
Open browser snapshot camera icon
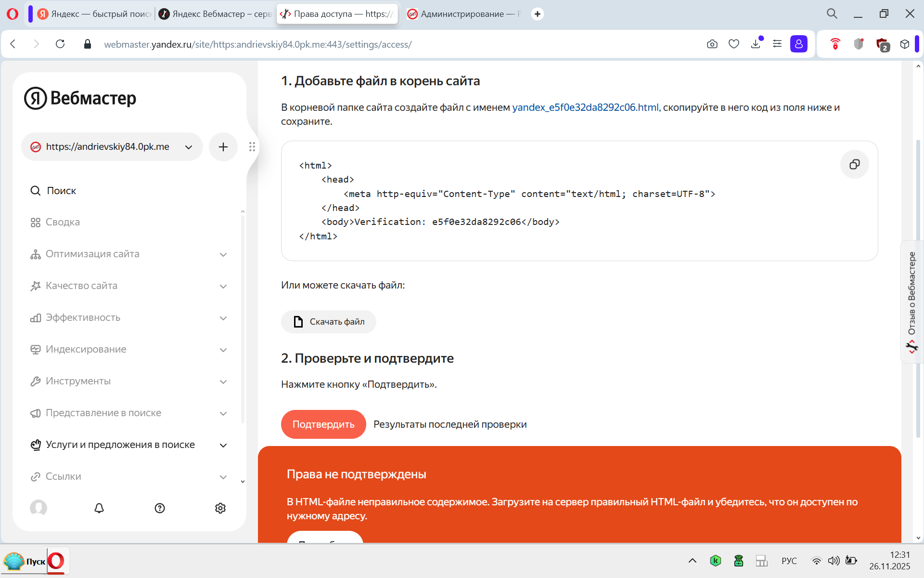712,44
